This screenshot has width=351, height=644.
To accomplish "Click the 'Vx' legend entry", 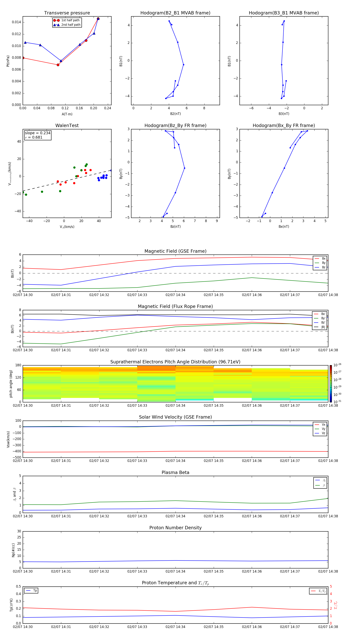I will coord(320,425).
